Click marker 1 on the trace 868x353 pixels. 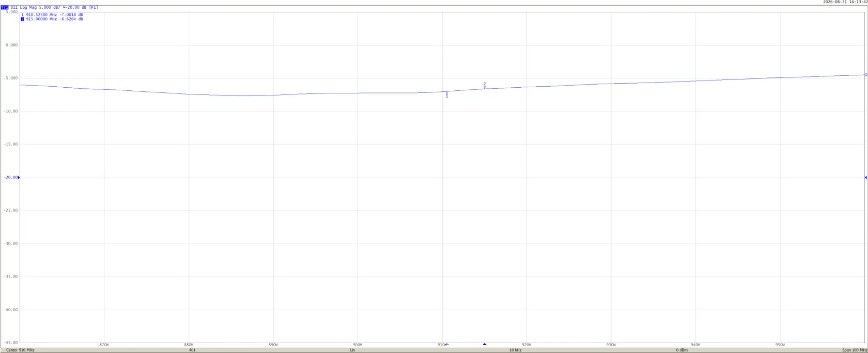[447, 94]
